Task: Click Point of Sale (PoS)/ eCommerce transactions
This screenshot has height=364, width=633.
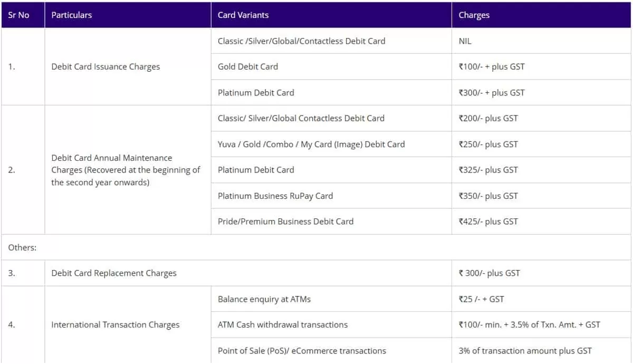Action: 302,351
